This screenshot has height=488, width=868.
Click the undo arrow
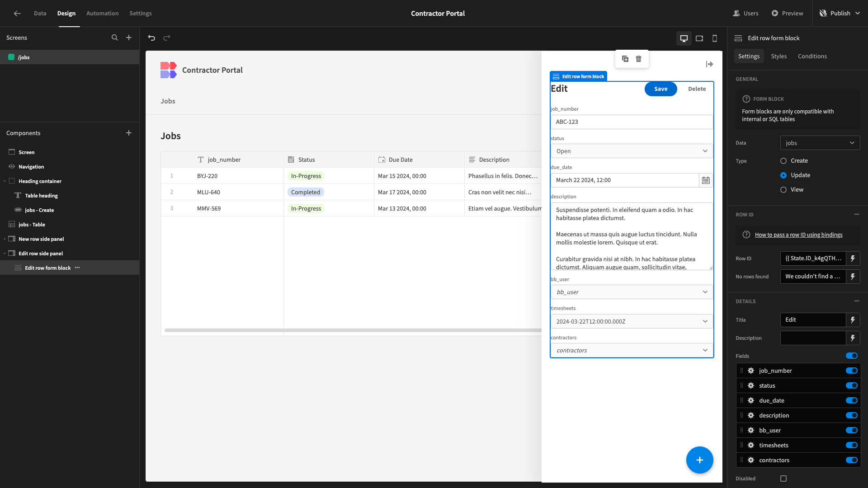[x=151, y=38]
